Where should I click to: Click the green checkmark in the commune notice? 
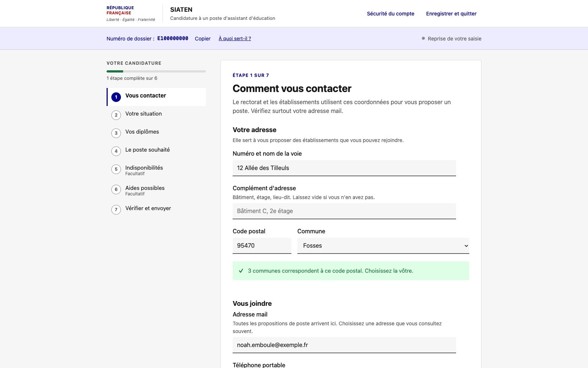(241, 271)
